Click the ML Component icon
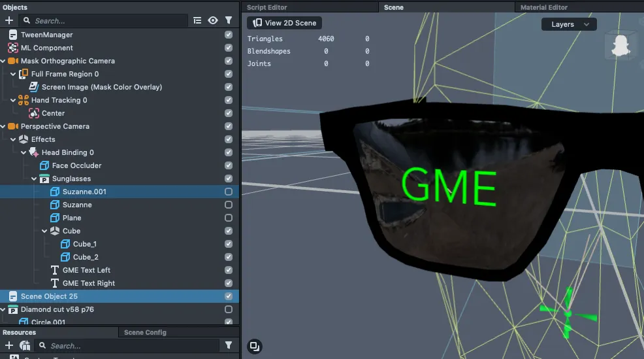 coord(13,48)
